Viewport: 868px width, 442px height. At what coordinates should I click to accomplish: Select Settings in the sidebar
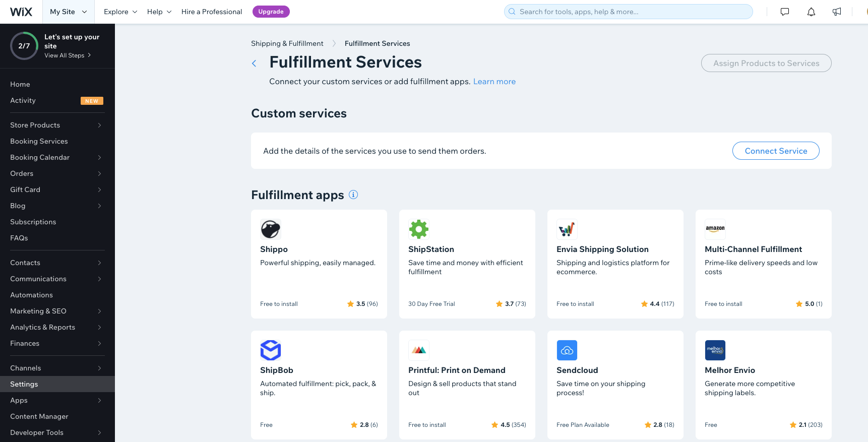click(x=57, y=384)
